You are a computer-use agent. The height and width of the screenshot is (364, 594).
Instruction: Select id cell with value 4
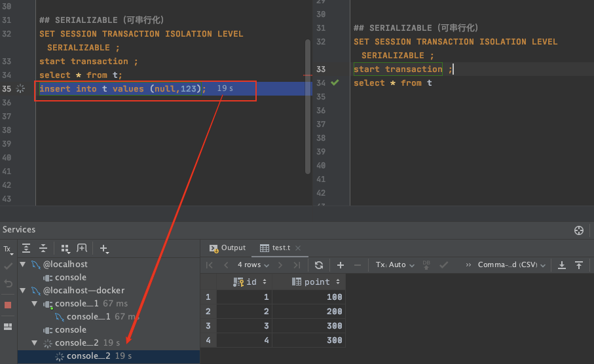coord(244,340)
